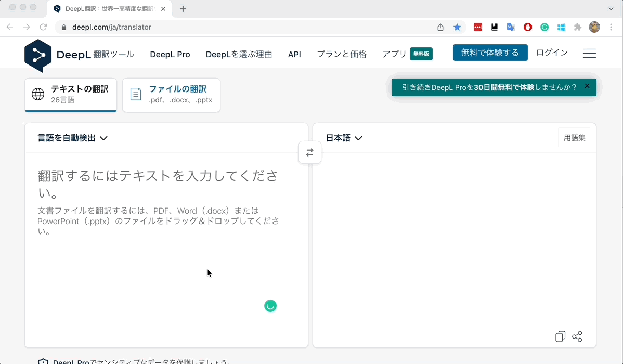Screen dimensions: 623x364
Task: Open Chrome three-dot menu
Action: tap(611, 27)
